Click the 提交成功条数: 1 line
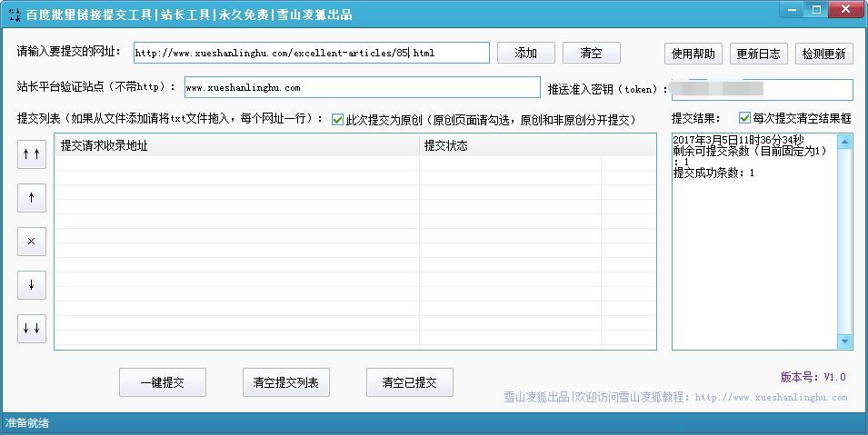 pyautogui.click(x=713, y=173)
